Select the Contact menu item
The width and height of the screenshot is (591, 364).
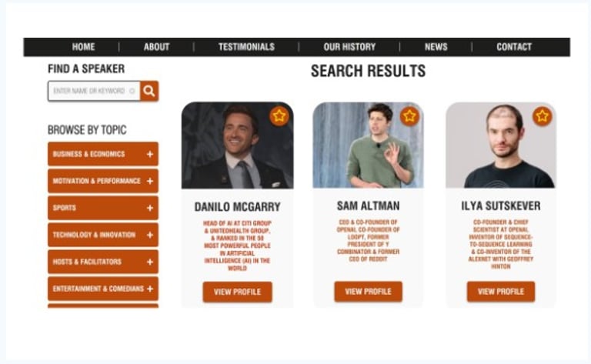[514, 47]
